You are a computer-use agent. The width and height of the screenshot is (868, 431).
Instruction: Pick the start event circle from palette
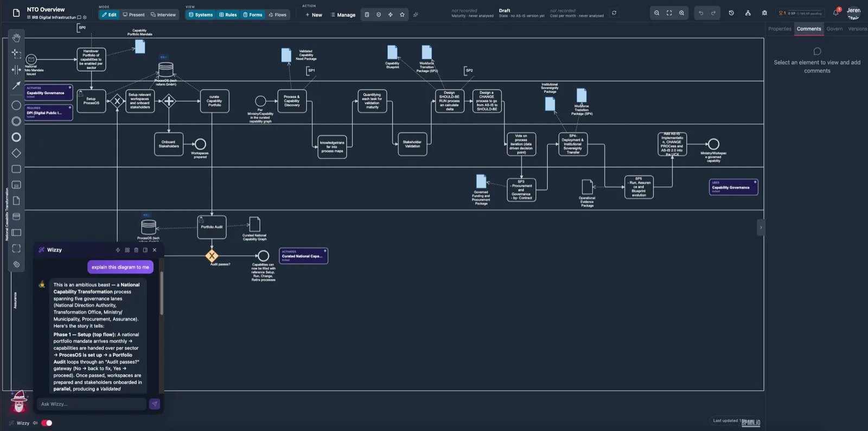click(x=16, y=105)
